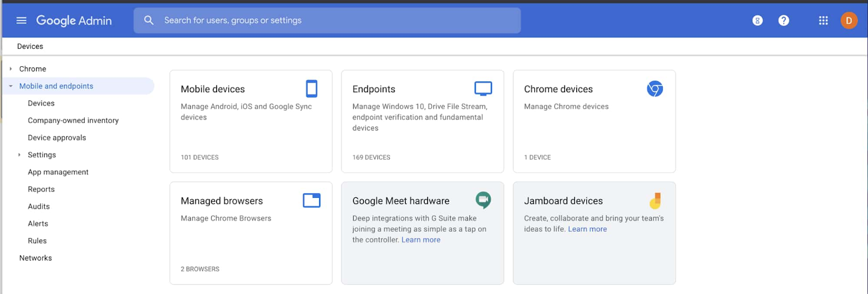Collapse the Mobile and endpoints section
The width and height of the screenshot is (868, 294).
click(11, 86)
